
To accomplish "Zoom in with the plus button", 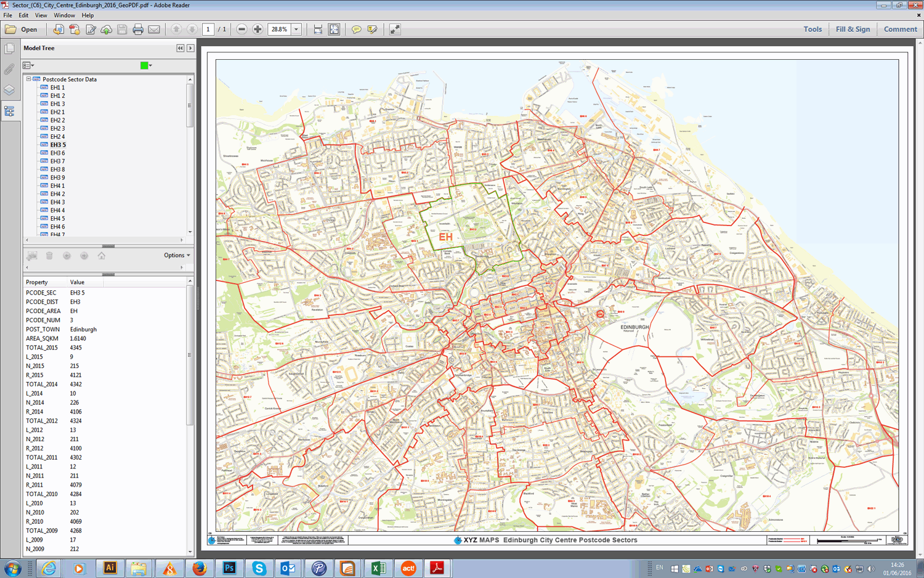I will (257, 29).
